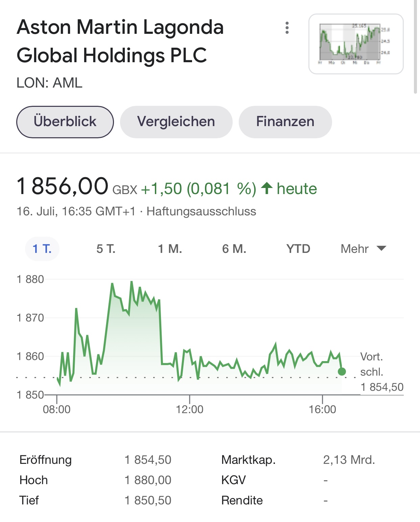Viewport: 420px width, 522px height.
Task: Click the Aston Martin Lagonda company title
Action: (120, 41)
